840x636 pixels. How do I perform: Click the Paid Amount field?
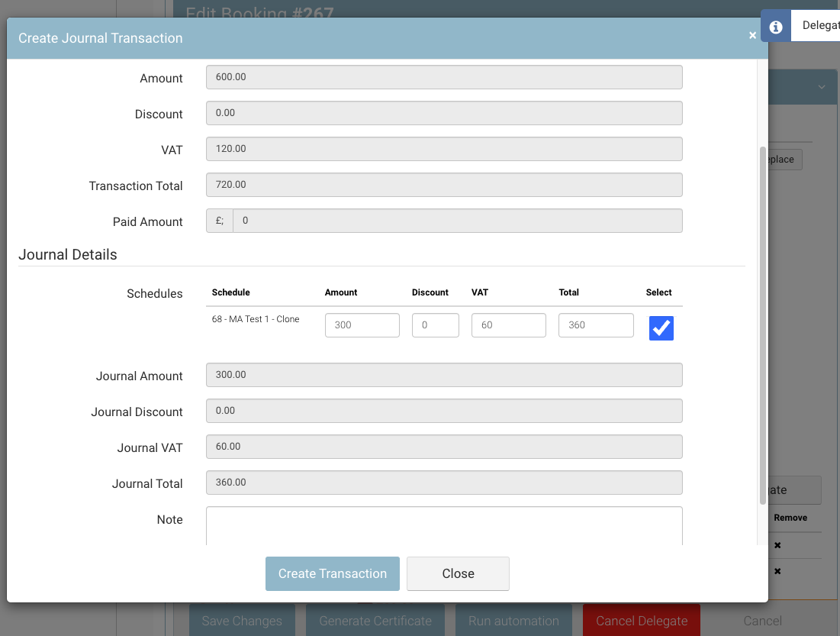coord(456,221)
